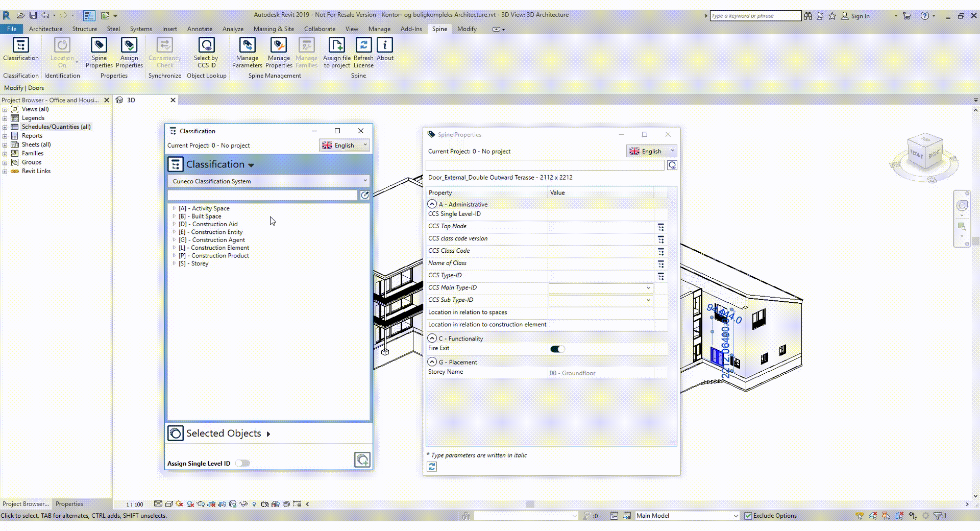Image resolution: width=980 pixels, height=531 pixels.
Task: Toggle the Fire Exit switch
Action: (x=557, y=349)
